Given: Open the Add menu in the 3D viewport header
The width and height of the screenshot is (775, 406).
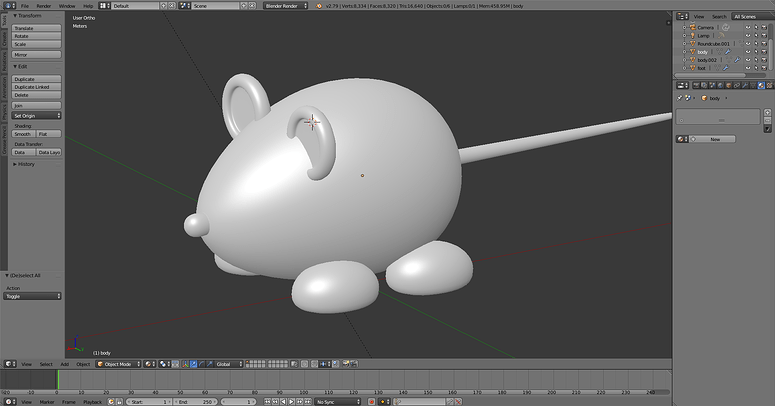Looking at the screenshot, I should [65, 364].
